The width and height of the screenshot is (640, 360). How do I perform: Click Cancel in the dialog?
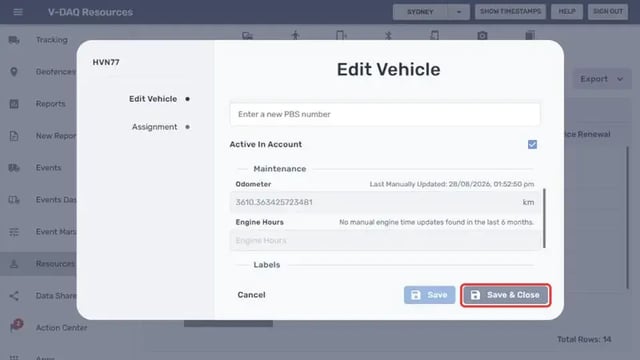(x=251, y=295)
